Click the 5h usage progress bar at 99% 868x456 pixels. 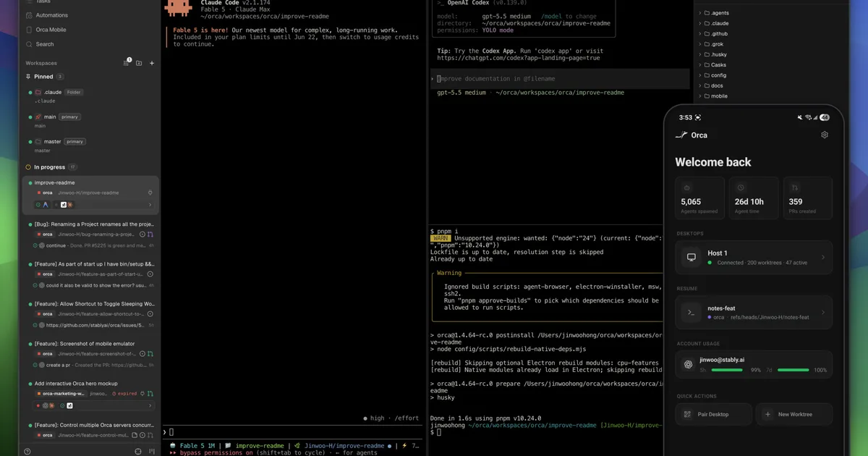727,370
